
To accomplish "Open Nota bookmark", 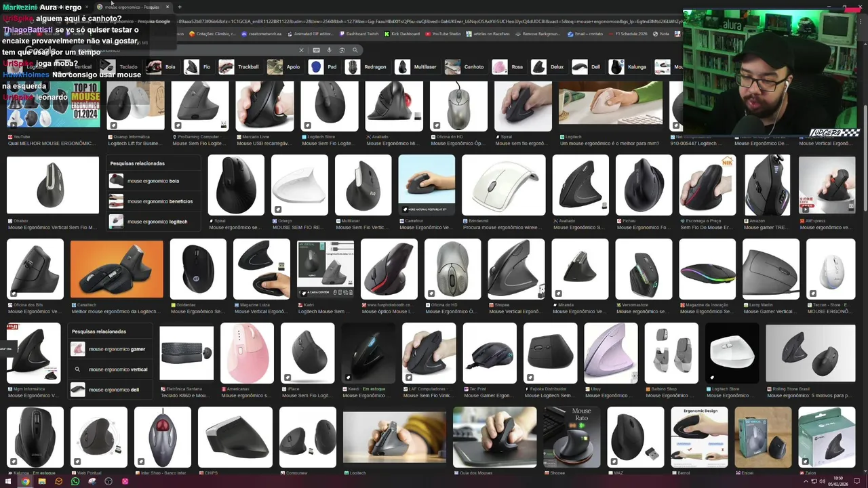I will point(661,34).
